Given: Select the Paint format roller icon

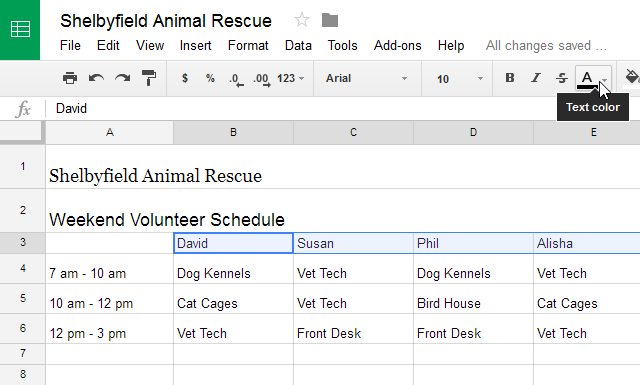Looking at the screenshot, I should click(x=149, y=78).
